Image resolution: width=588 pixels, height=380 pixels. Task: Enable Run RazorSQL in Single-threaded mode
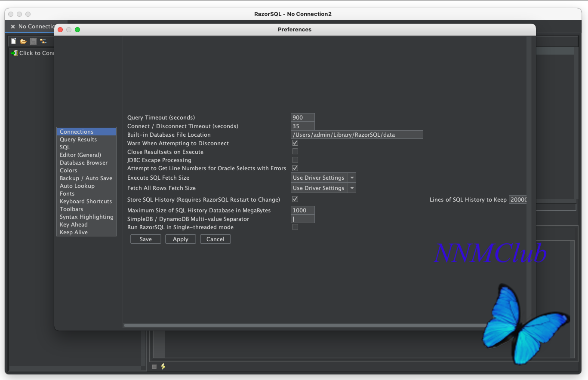pos(295,227)
